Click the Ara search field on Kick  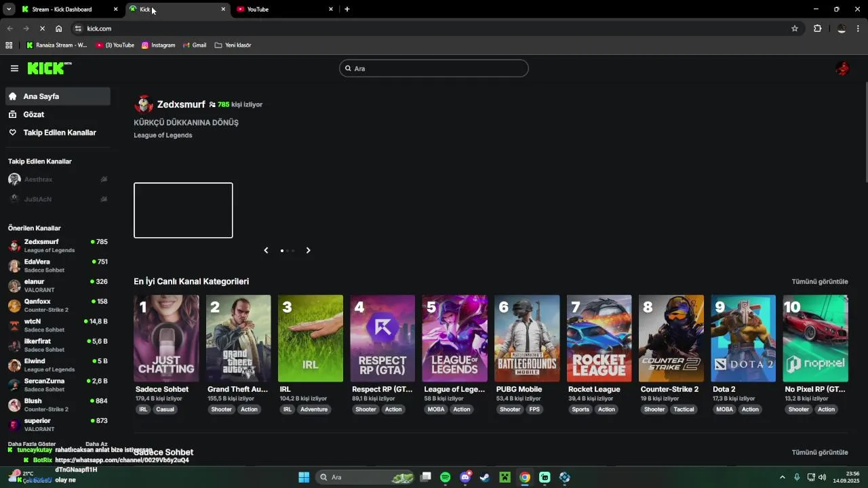(434, 68)
